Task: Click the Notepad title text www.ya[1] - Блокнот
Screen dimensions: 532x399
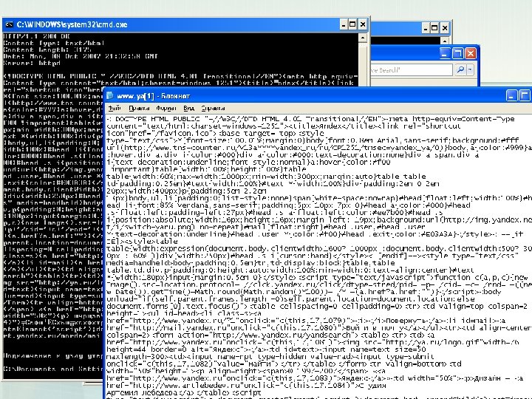Action: pos(154,96)
